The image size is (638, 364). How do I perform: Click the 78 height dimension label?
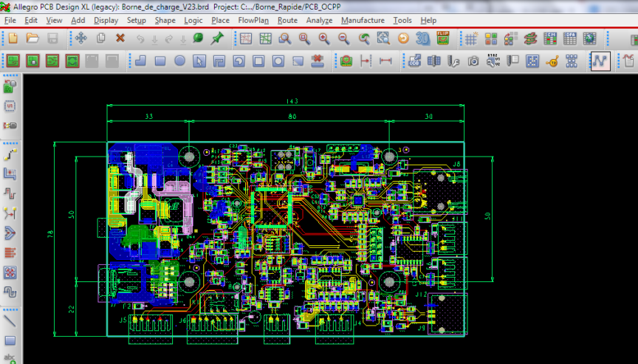coord(50,234)
